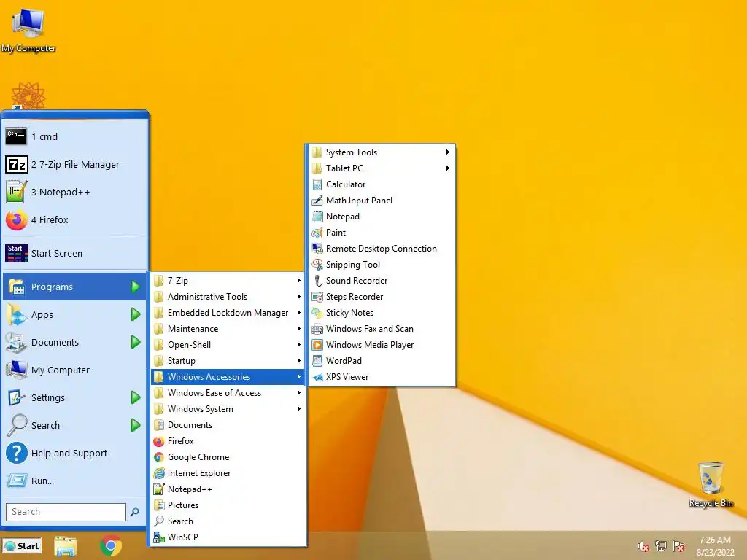Open the Settings submenu
This screenshot has width=747, height=560.
[x=75, y=397]
